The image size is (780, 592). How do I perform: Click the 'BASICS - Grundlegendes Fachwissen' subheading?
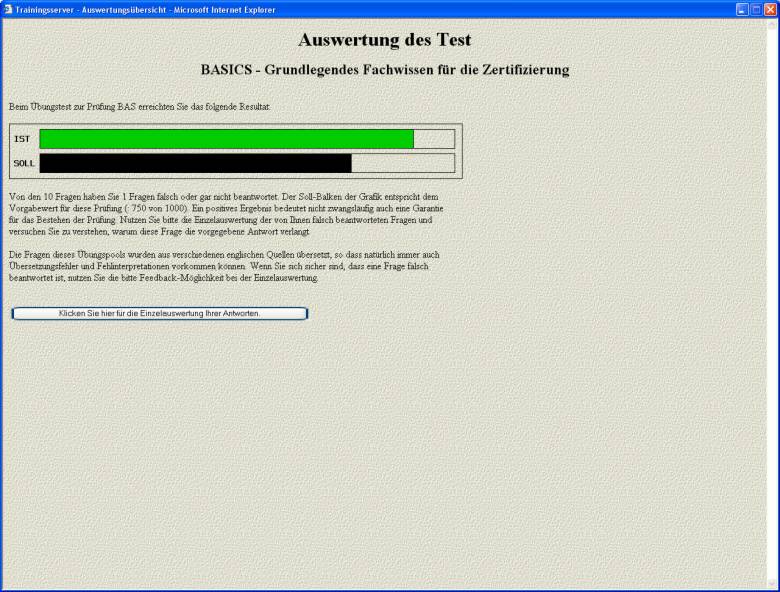[x=384, y=70]
